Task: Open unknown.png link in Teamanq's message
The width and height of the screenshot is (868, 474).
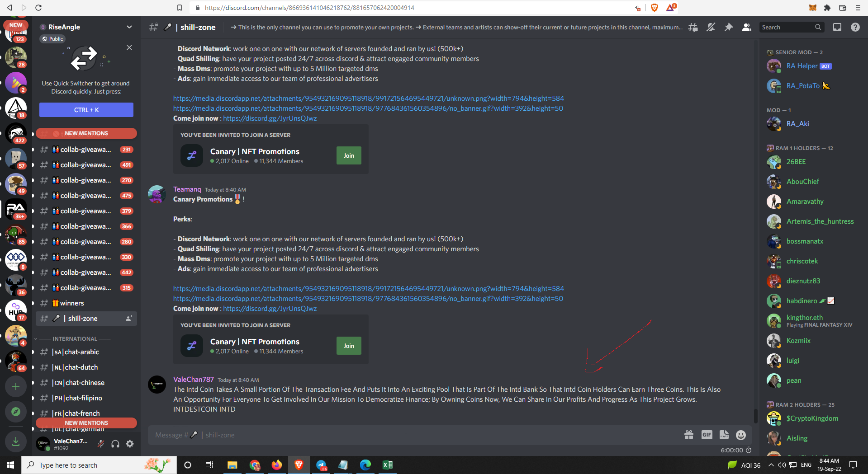Action: 369,289
